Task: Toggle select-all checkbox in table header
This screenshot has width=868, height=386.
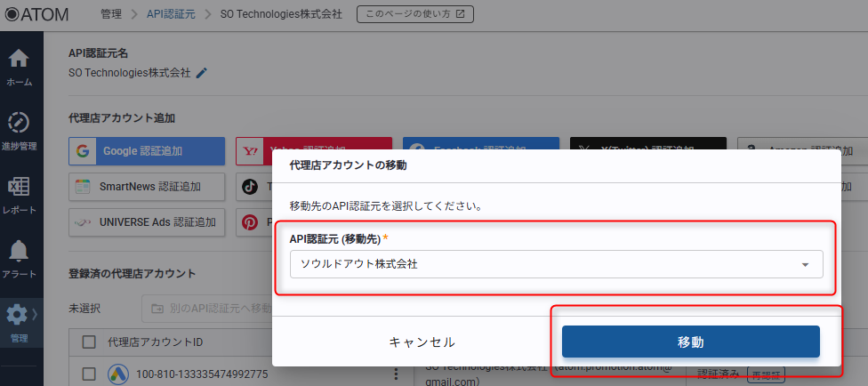Action: [89, 342]
